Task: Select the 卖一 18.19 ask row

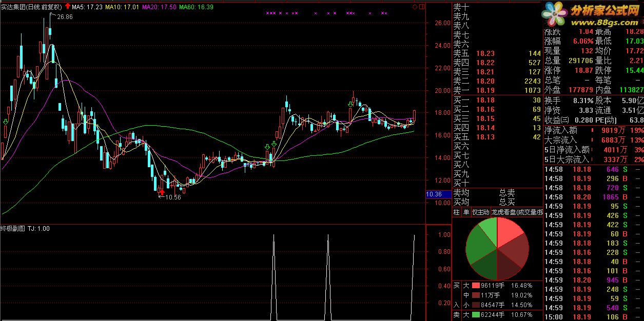Action: 497,90
